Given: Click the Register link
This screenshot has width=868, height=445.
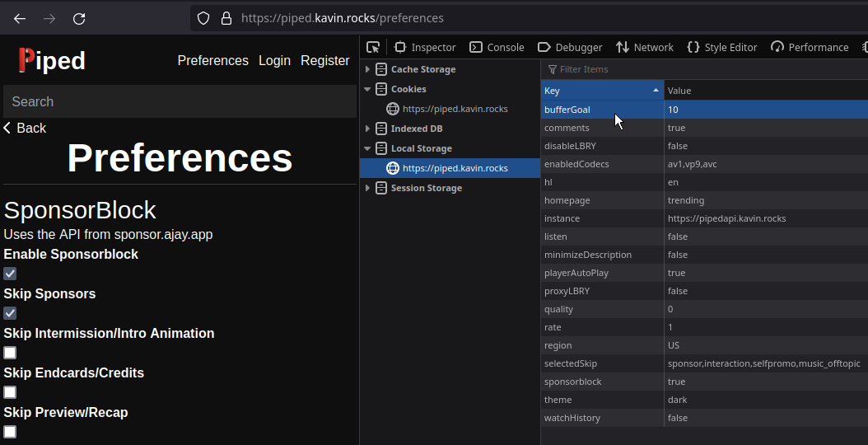Looking at the screenshot, I should pos(325,60).
